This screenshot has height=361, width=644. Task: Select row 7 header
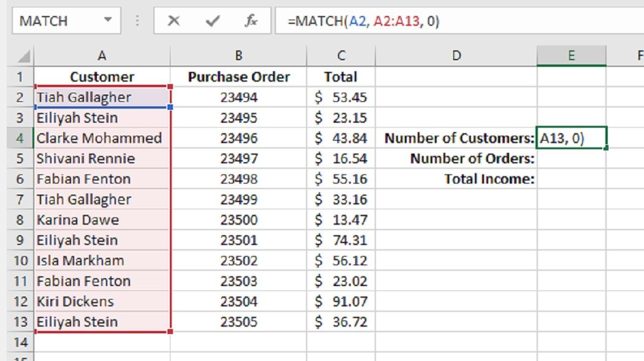coord(20,200)
